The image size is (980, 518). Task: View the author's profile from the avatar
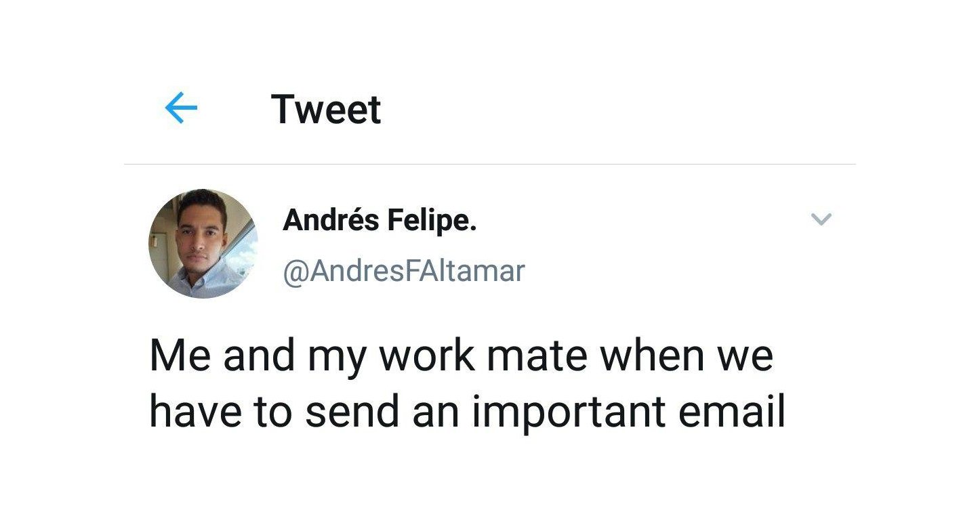(x=203, y=244)
